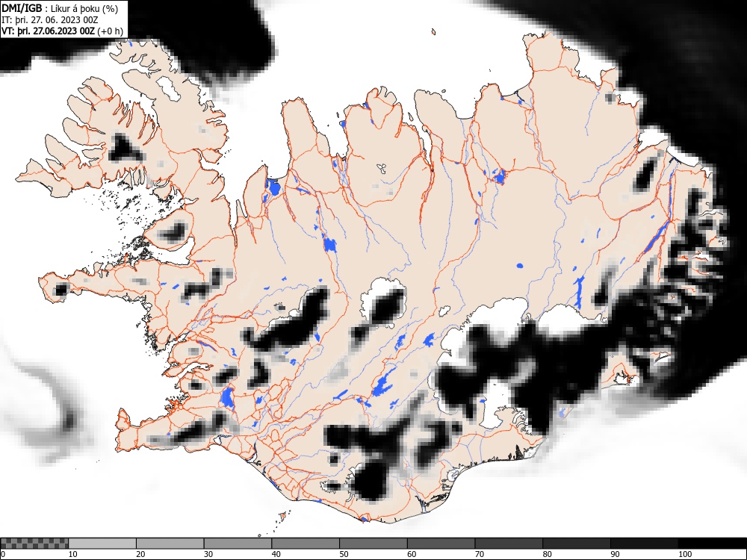
Task: Click the legend scale label '40'
Action: pyautogui.click(x=276, y=554)
